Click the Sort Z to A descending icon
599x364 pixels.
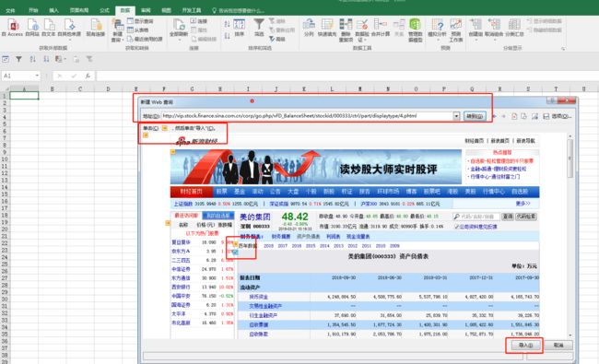click(x=227, y=36)
